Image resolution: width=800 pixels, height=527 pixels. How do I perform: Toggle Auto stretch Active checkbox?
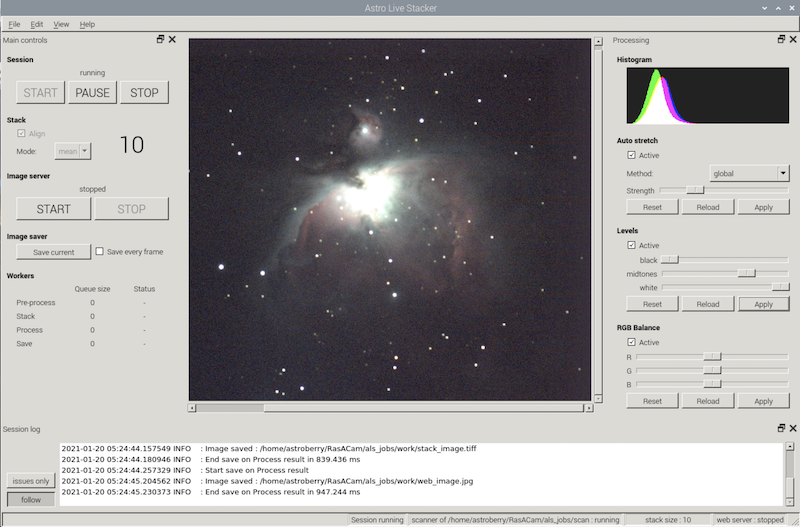[631, 155]
